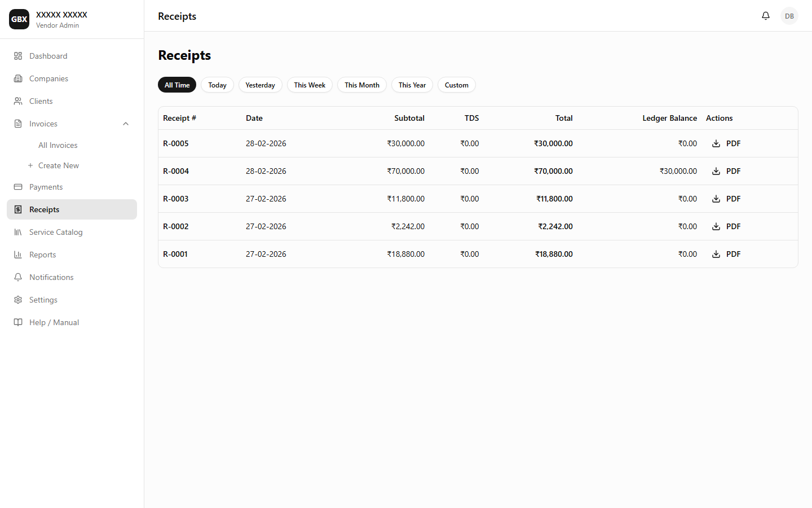The height and width of the screenshot is (508, 812).
Task: Click the plus icon beside Create New
Action: click(x=30, y=165)
